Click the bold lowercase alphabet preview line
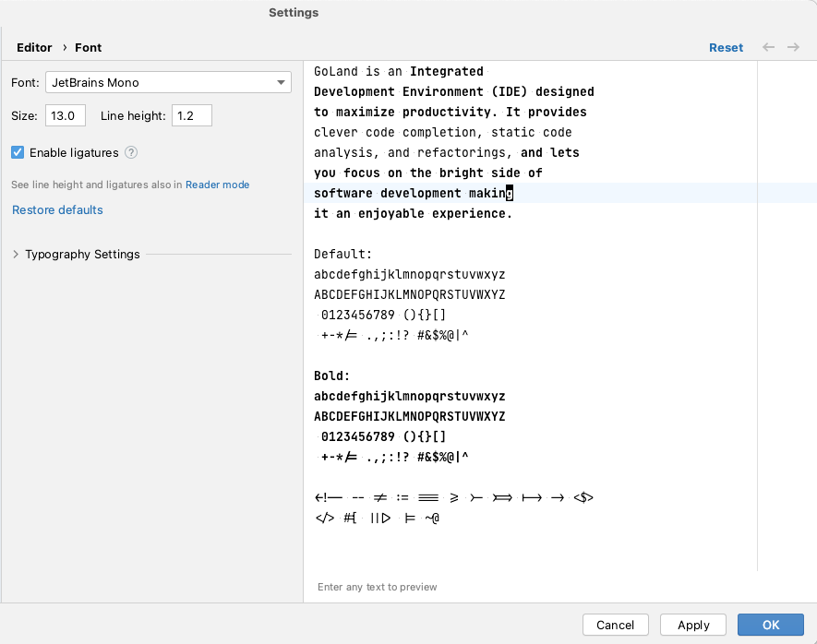This screenshot has height=644, width=817. click(410, 396)
